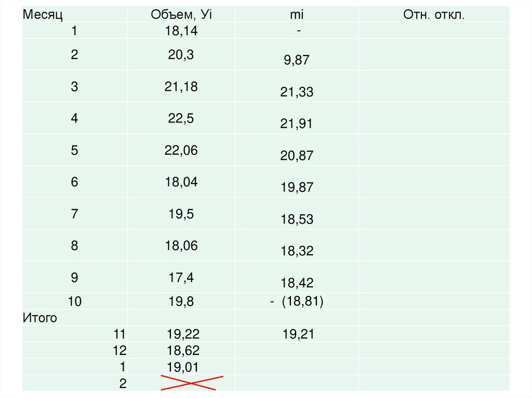Click the "mi" column header
532x398 pixels.
click(x=297, y=15)
